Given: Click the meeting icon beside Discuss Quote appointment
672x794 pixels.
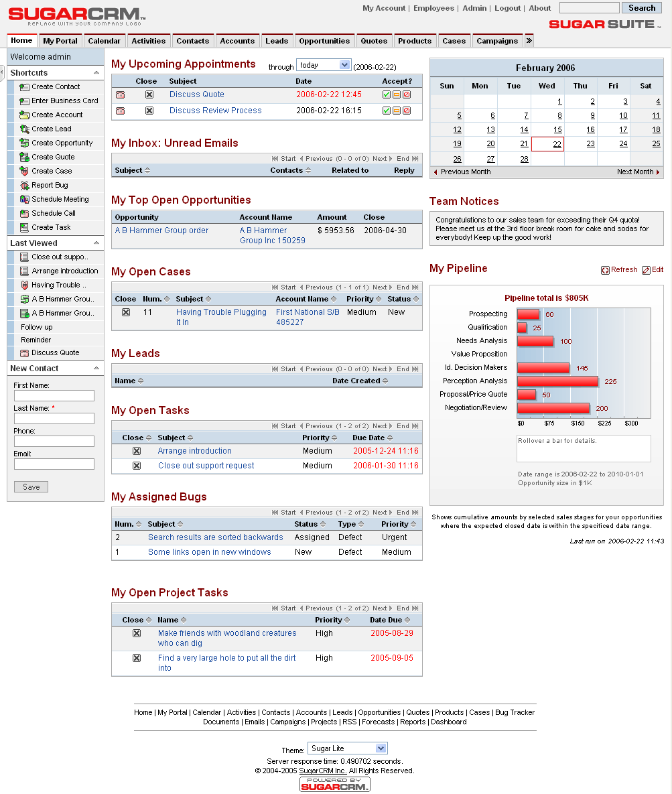Looking at the screenshot, I should click(x=120, y=94).
